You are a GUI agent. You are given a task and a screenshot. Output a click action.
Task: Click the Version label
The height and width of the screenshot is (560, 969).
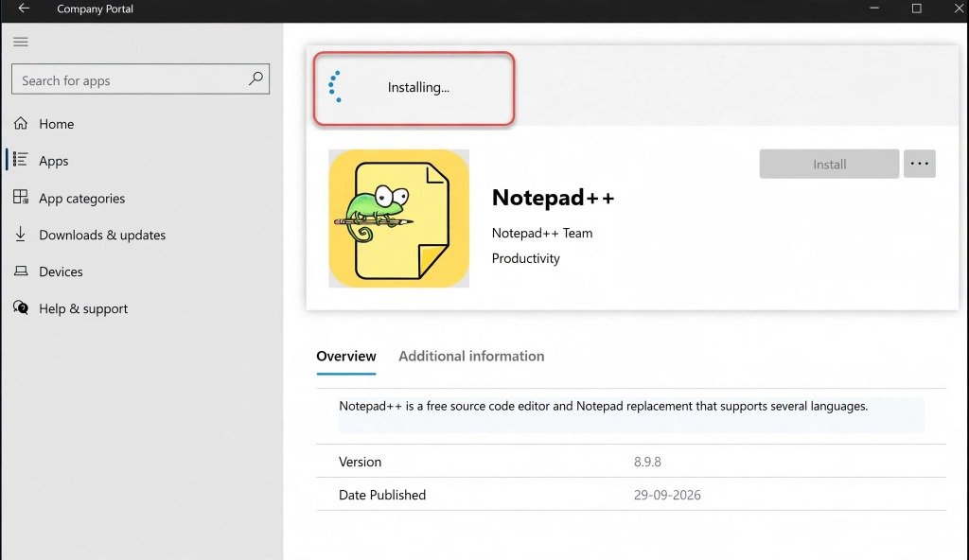360,462
